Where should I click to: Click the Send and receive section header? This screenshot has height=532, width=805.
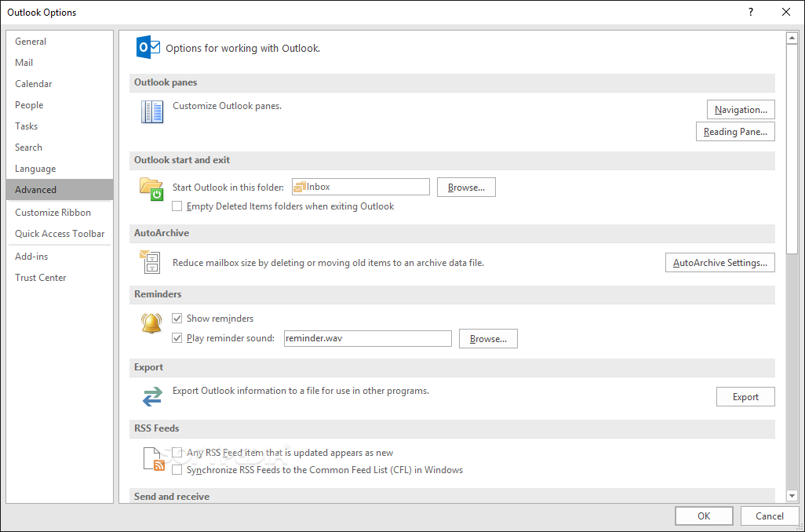(452, 496)
